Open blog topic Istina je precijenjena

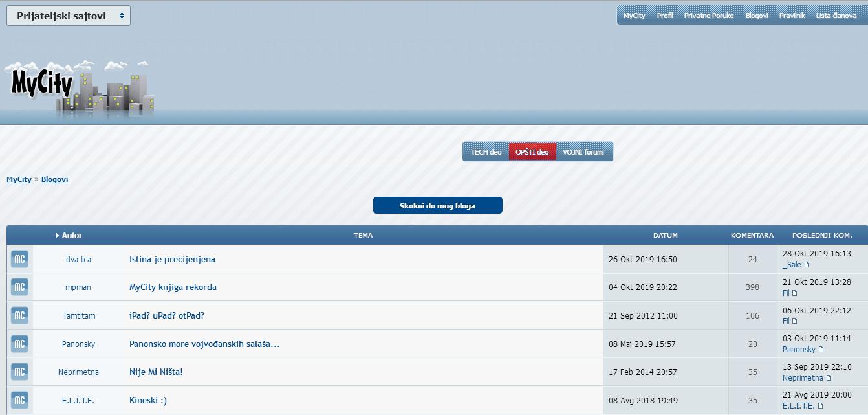(172, 259)
